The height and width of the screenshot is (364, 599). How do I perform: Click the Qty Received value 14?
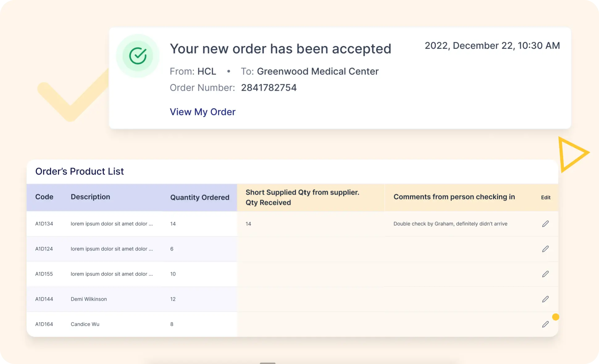tap(248, 224)
